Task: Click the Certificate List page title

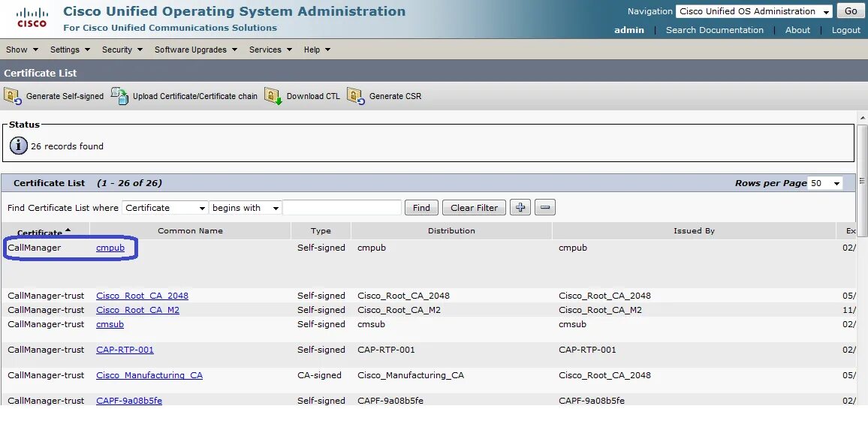Action: point(41,73)
